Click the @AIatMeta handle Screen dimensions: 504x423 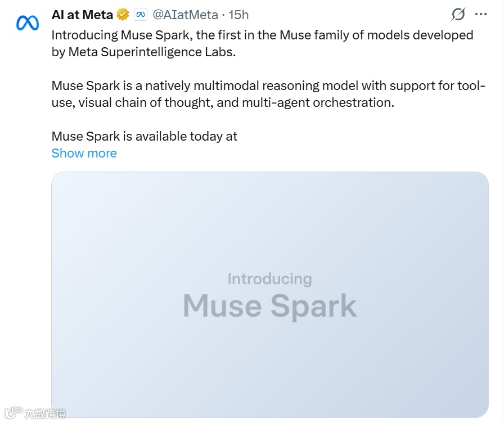pyautogui.click(x=185, y=15)
